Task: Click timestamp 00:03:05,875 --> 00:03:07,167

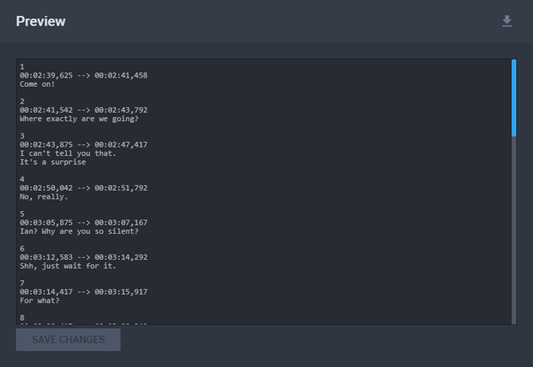Action: 84,223
